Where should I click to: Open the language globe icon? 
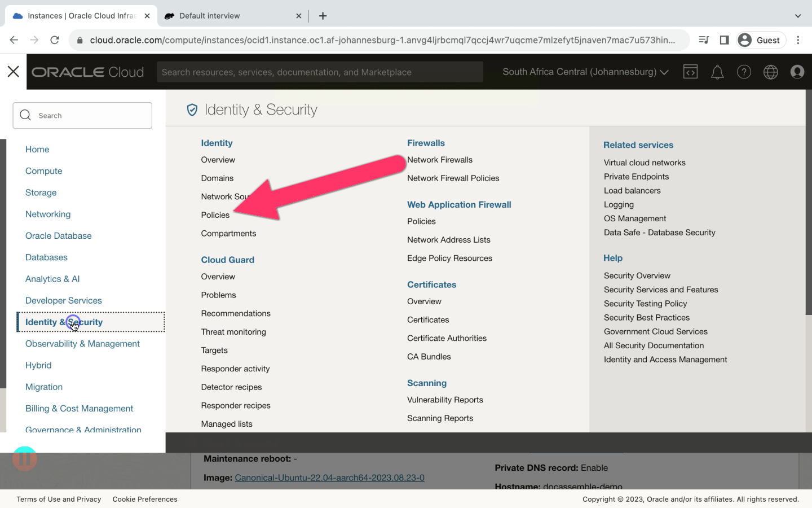tap(770, 72)
